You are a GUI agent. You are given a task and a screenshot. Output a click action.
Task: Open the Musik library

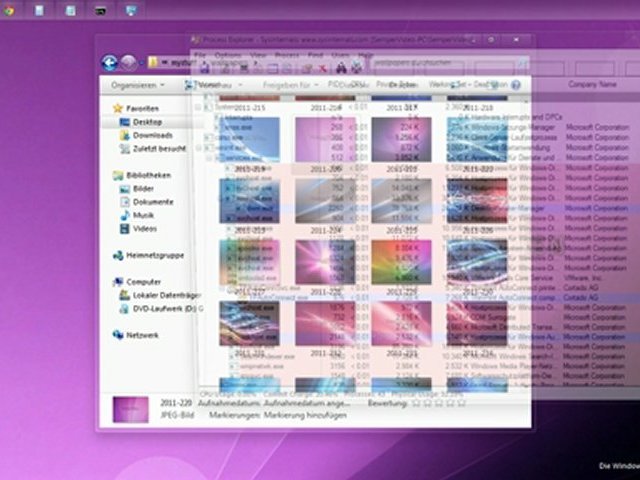pos(143,215)
